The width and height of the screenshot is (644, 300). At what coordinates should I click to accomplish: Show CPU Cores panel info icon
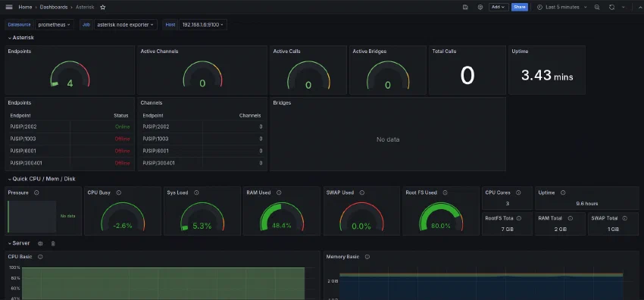518,192
